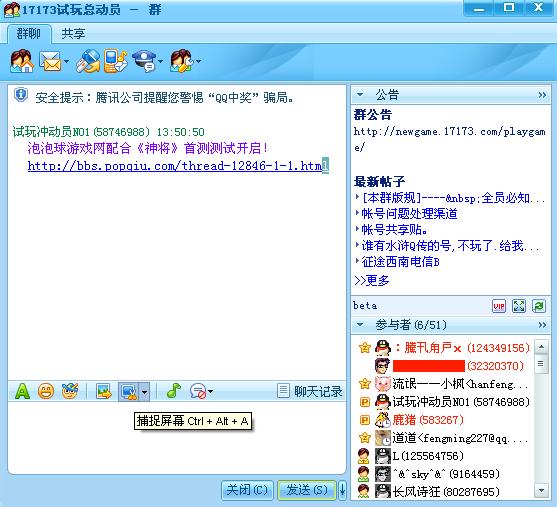Select member with number 124349156
Viewport: 557px width, 507px height.
444,347
